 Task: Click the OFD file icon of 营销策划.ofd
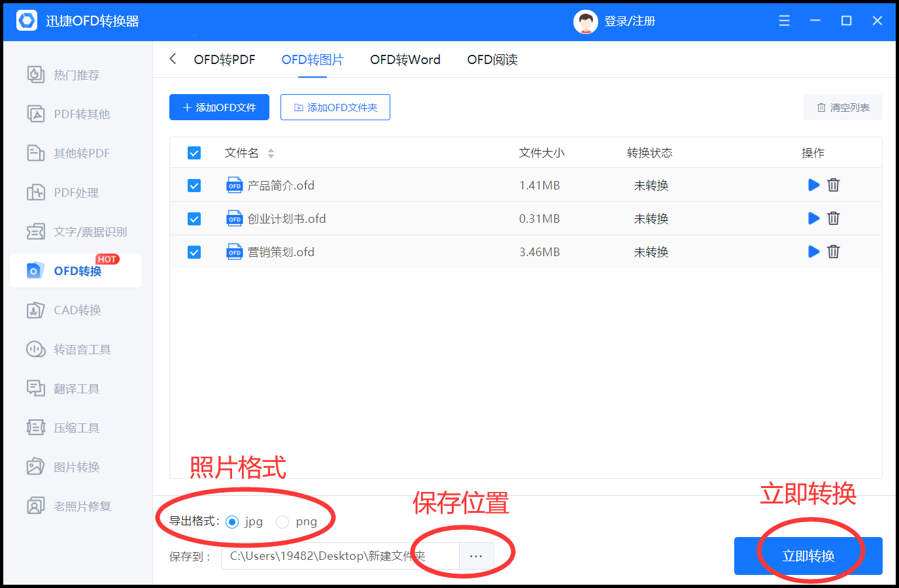[234, 252]
